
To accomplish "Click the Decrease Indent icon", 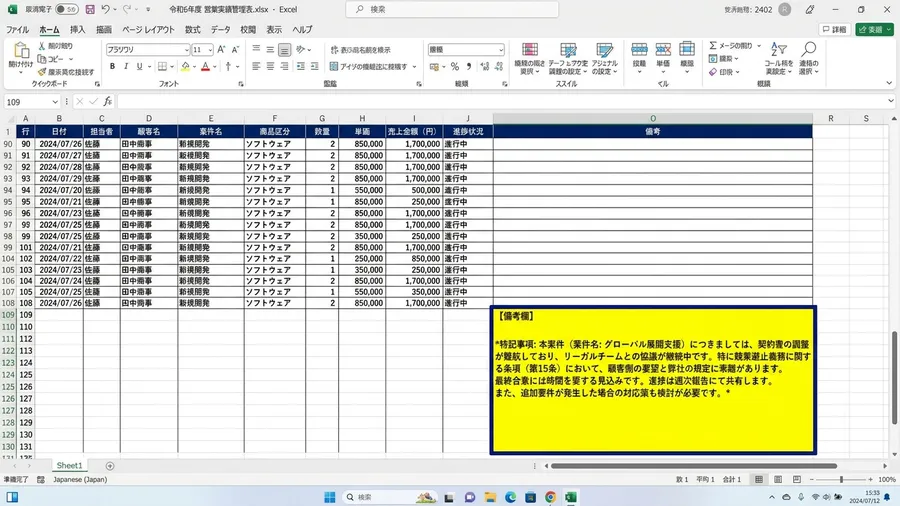I will 300,67.
